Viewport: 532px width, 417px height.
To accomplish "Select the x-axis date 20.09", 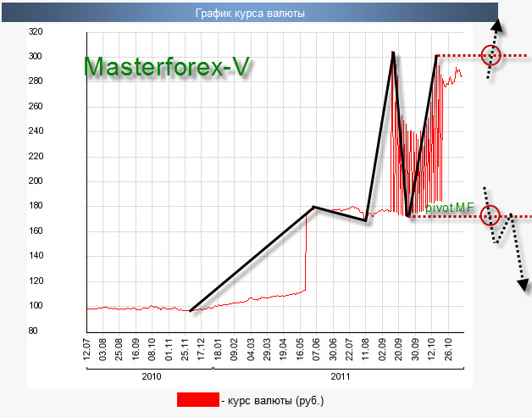I will pyautogui.click(x=398, y=349).
